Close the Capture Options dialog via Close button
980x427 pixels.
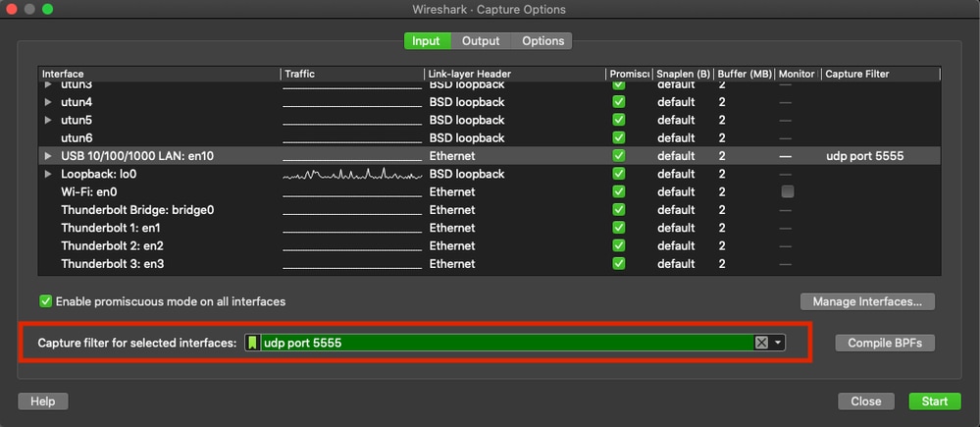865,401
